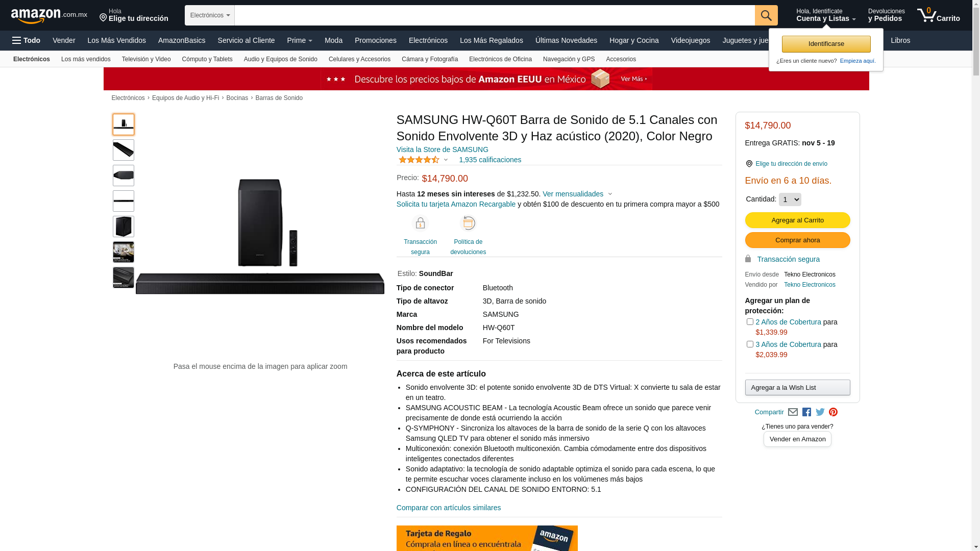The width and height of the screenshot is (980, 551).
Task: Select Audio y Equipos de Sonido tab
Action: click(x=280, y=59)
